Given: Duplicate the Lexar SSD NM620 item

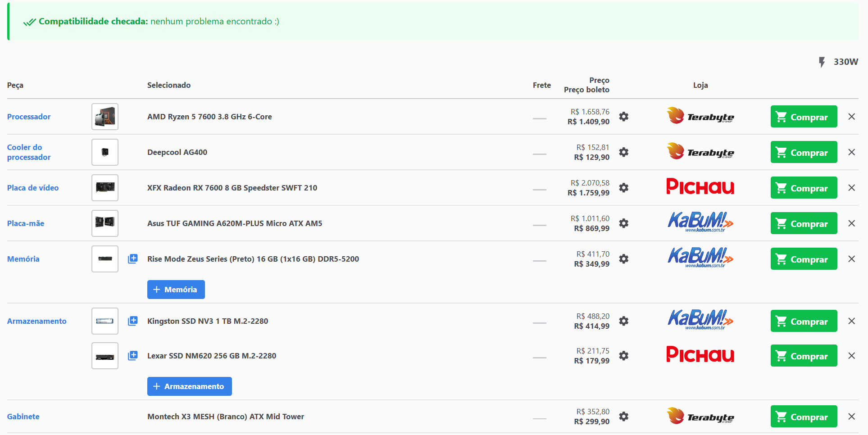Looking at the screenshot, I should tap(133, 356).
